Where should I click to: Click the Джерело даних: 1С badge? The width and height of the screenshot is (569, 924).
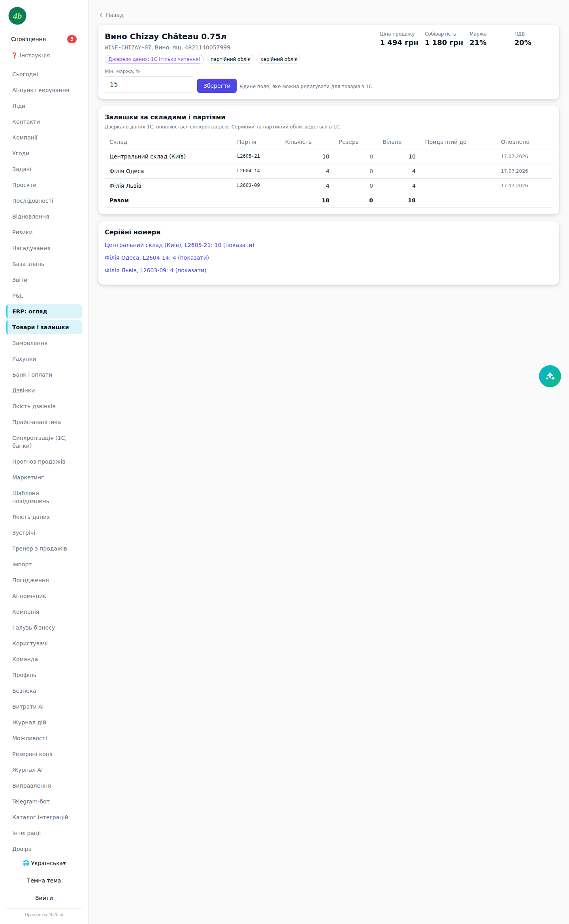click(x=154, y=59)
